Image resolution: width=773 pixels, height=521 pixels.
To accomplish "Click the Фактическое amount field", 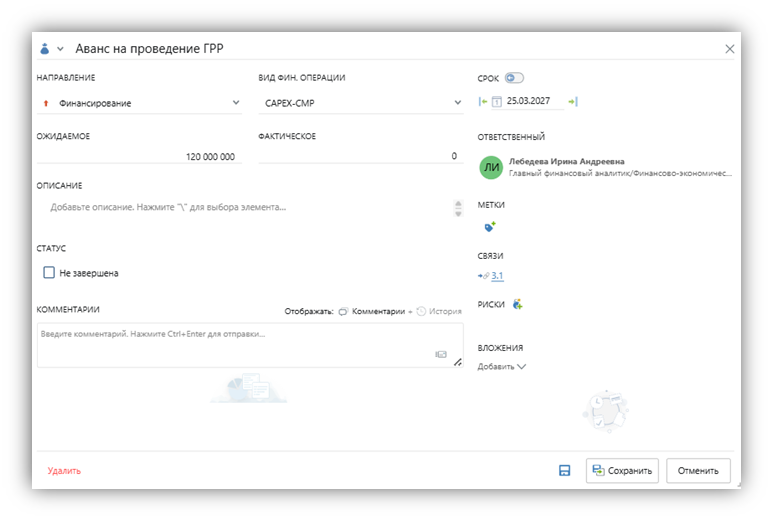I will tap(361, 156).
